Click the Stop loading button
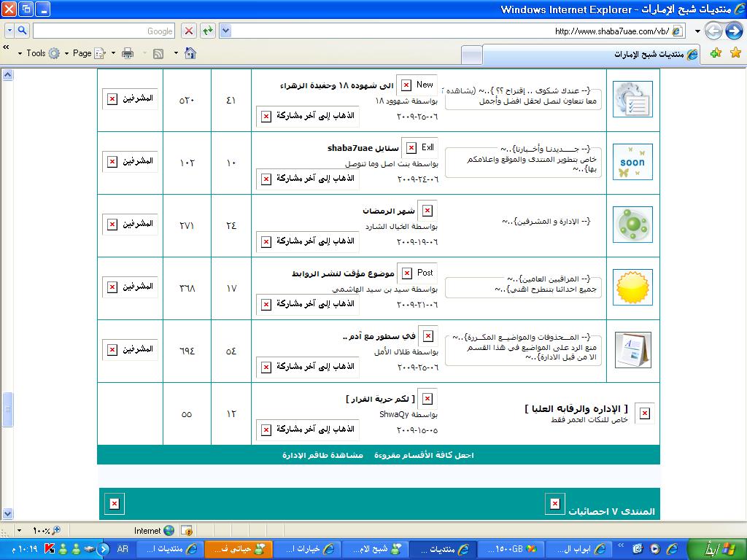The width and height of the screenshot is (747, 560). [189, 31]
